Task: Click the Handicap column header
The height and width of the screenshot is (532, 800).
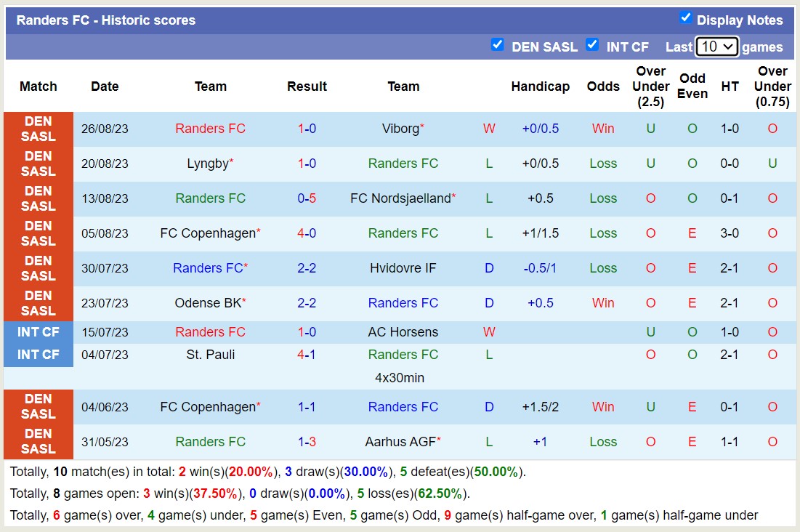Action: point(540,86)
